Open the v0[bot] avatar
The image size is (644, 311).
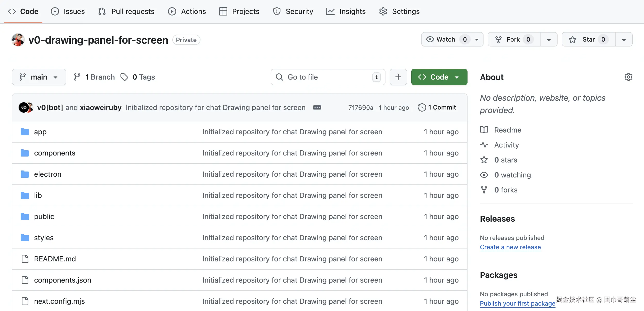(x=23, y=107)
